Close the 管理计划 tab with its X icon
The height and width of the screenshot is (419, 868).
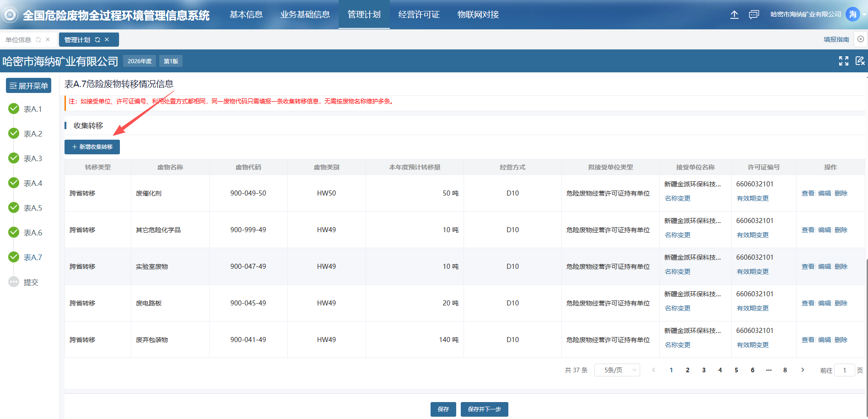pyautogui.click(x=107, y=40)
